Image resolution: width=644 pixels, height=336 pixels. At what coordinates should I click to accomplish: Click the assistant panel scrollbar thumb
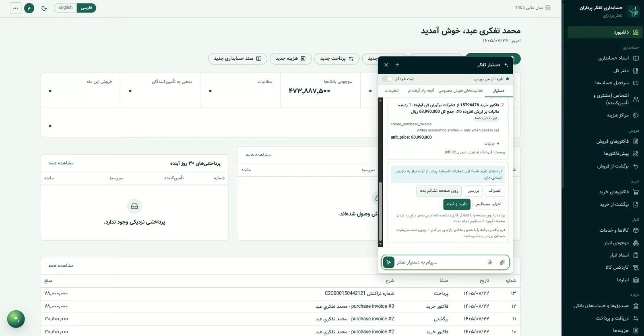(x=380, y=212)
